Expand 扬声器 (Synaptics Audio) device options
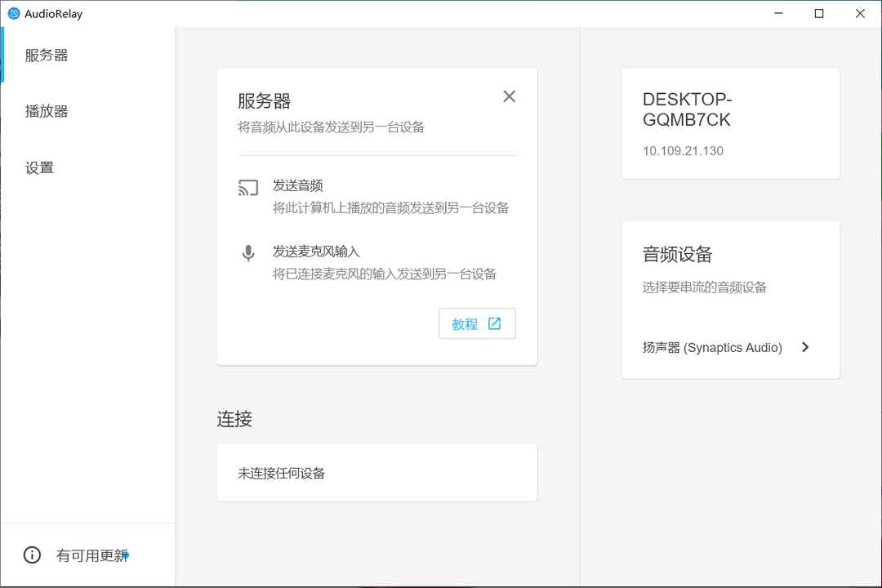882x588 pixels. pos(805,347)
